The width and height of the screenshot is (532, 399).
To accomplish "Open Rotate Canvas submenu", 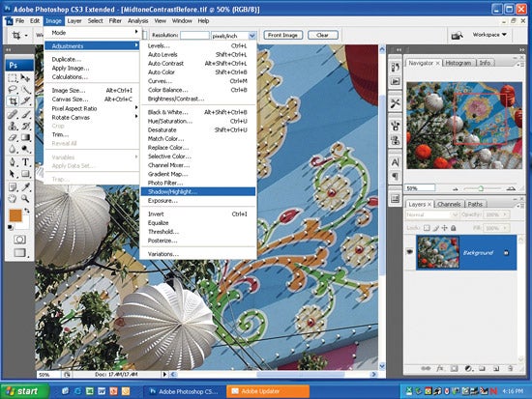I will tap(92, 117).
